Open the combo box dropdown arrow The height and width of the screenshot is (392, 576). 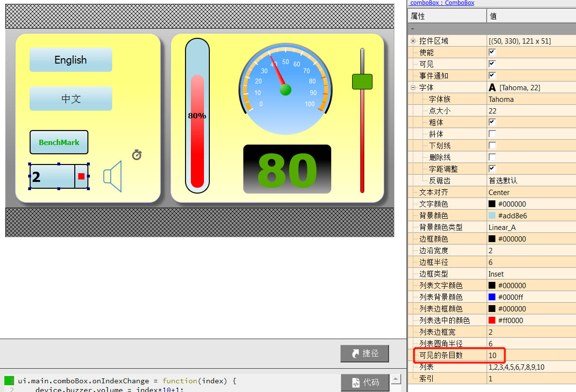point(81,176)
